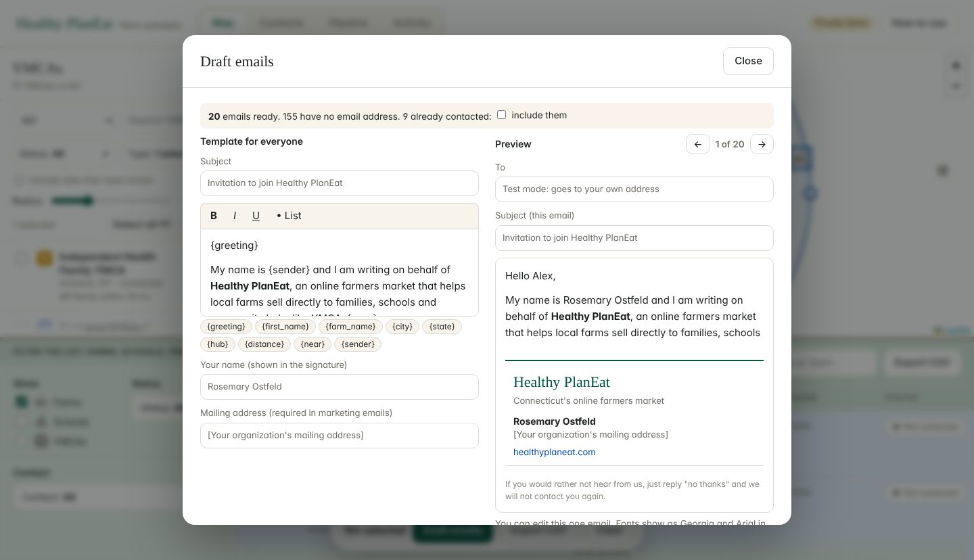Click into the template body editor text
This screenshot has width=974, height=560.
click(x=340, y=273)
